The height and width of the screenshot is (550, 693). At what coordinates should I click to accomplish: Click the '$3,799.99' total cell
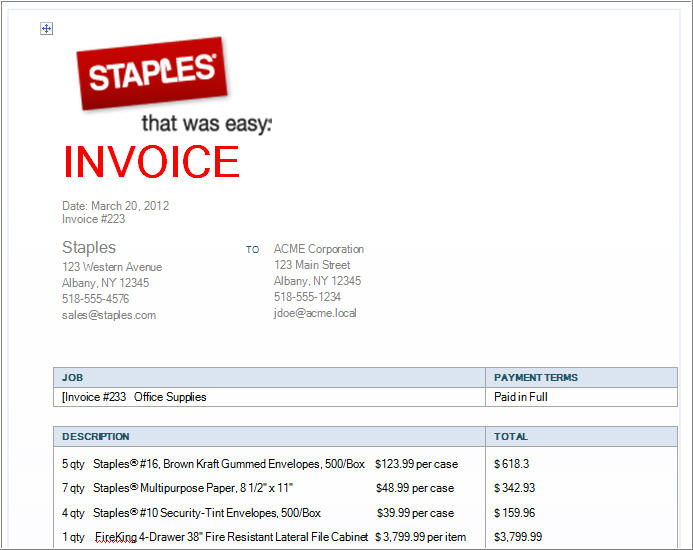[x=518, y=537]
